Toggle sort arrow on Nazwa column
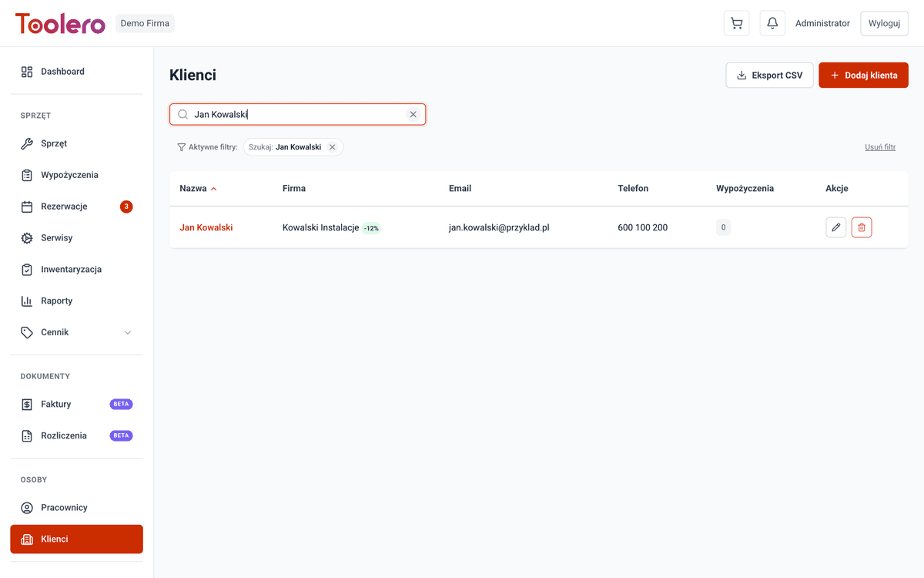The image size is (924, 578). point(213,189)
